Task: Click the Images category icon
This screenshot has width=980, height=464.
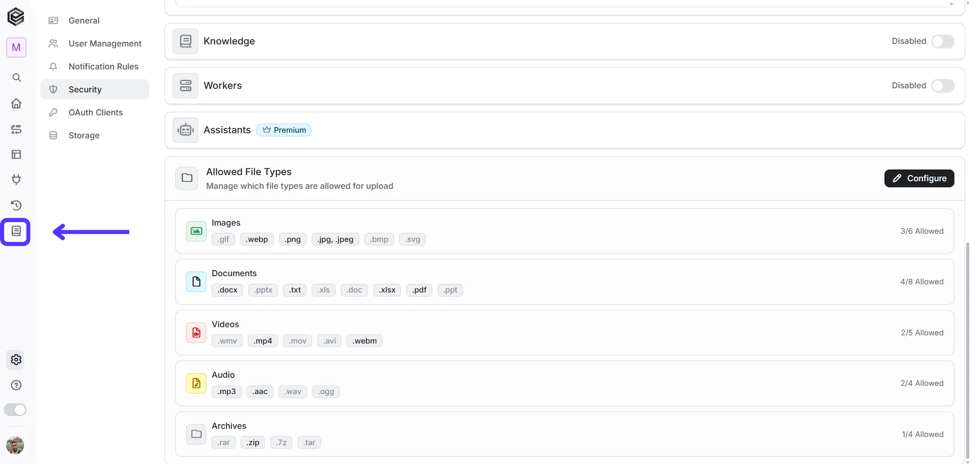Action: 196,231
